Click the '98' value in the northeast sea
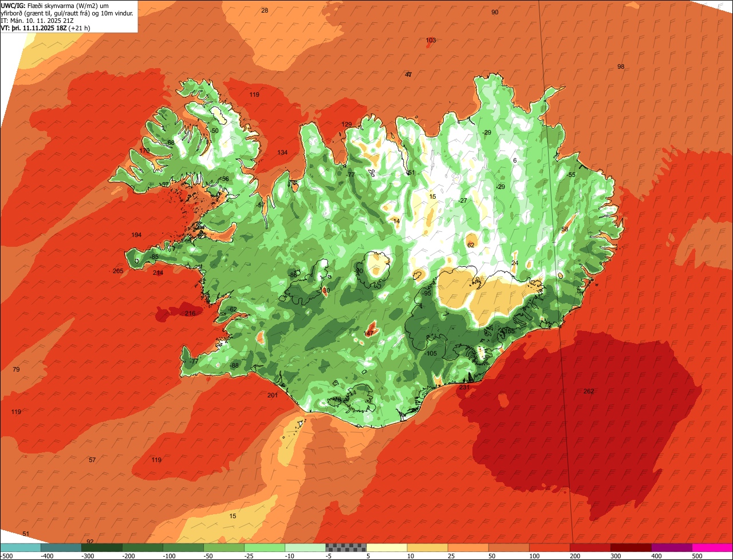This screenshot has height=560, width=733. [621, 67]
